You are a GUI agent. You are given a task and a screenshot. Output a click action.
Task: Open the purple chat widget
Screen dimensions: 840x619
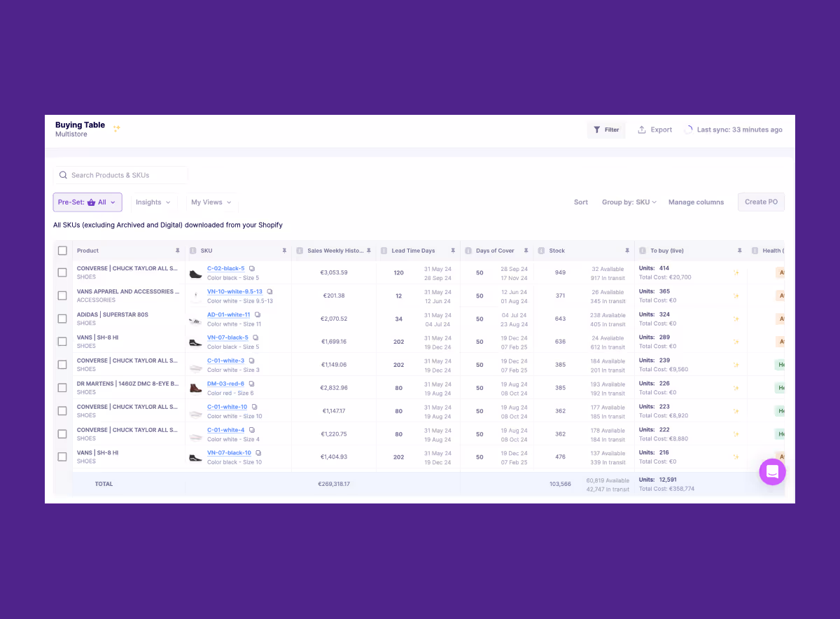(773, 472)
